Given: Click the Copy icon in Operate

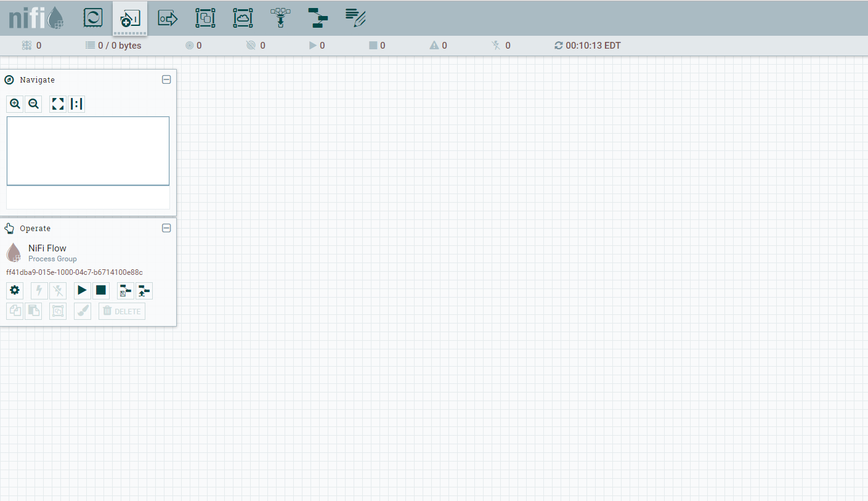Looking at the screenshot, I should [15, 311].
